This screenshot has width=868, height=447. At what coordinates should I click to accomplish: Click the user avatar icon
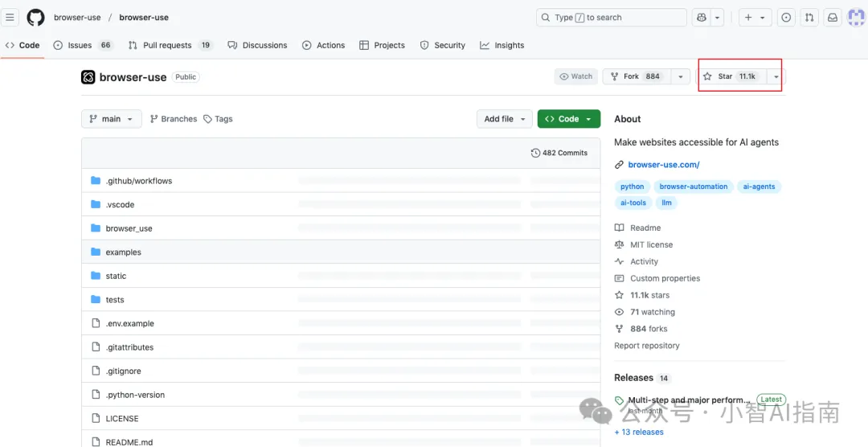tap(856, 18)
